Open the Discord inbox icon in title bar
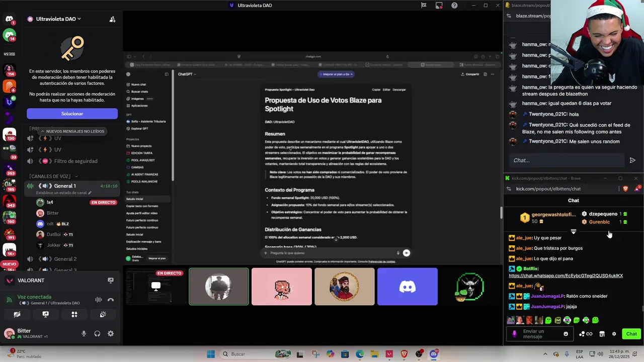The height and width of the screenshot is (362, 644). pyautogui.click(x=439, y=6)
